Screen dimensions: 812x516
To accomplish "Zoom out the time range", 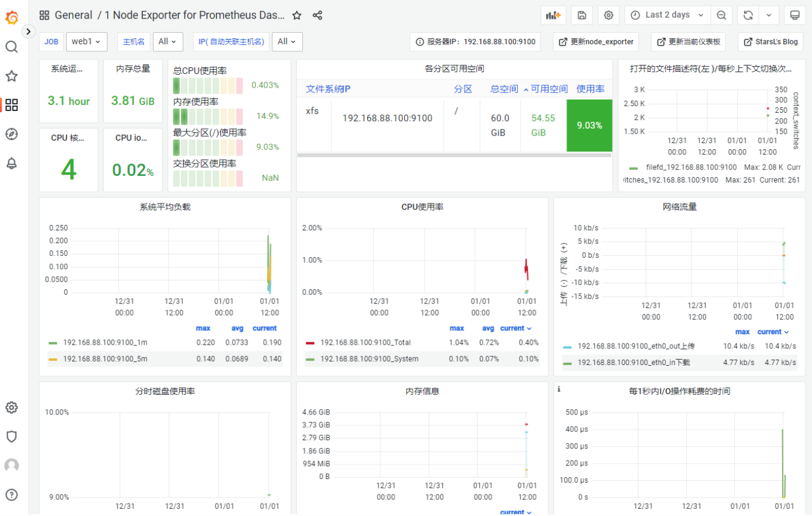I will coord(721,15).
